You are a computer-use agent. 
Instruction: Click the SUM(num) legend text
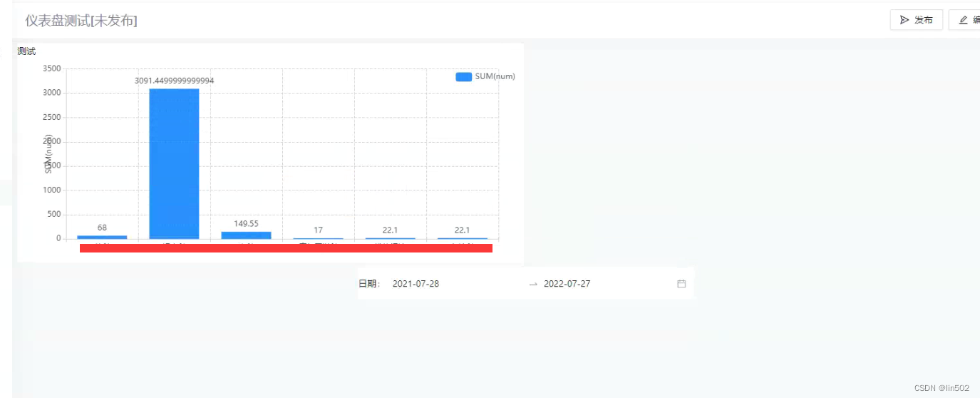pos(495,77)
